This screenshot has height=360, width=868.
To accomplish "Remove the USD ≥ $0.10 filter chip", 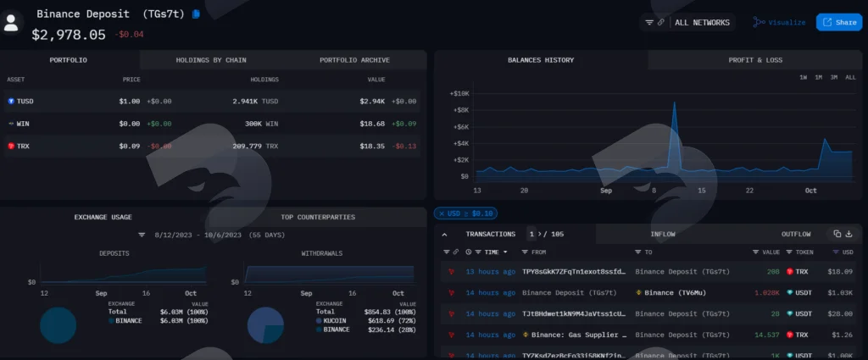I will (442, 213).
